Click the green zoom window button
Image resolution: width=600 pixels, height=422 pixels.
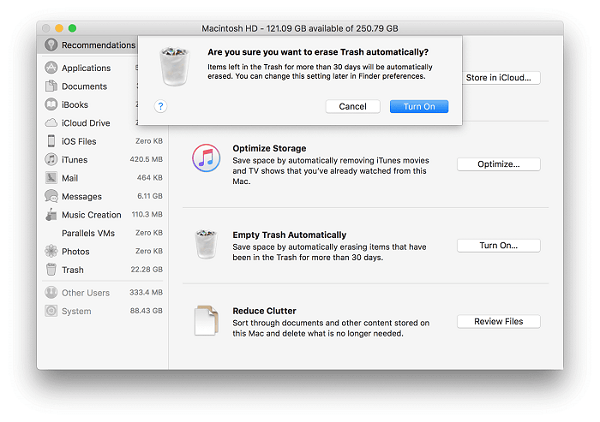point(72,28)
